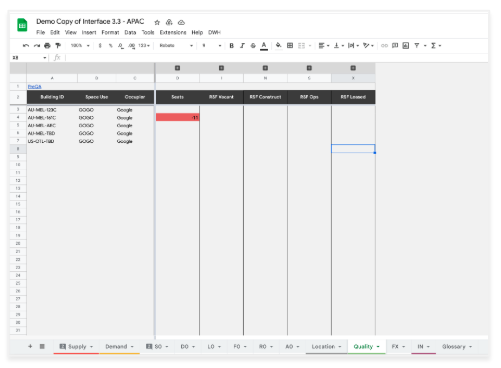Screen dimensions: 501x368
Task: Open horizontal align dropdown
Action: tap(324, 46)
